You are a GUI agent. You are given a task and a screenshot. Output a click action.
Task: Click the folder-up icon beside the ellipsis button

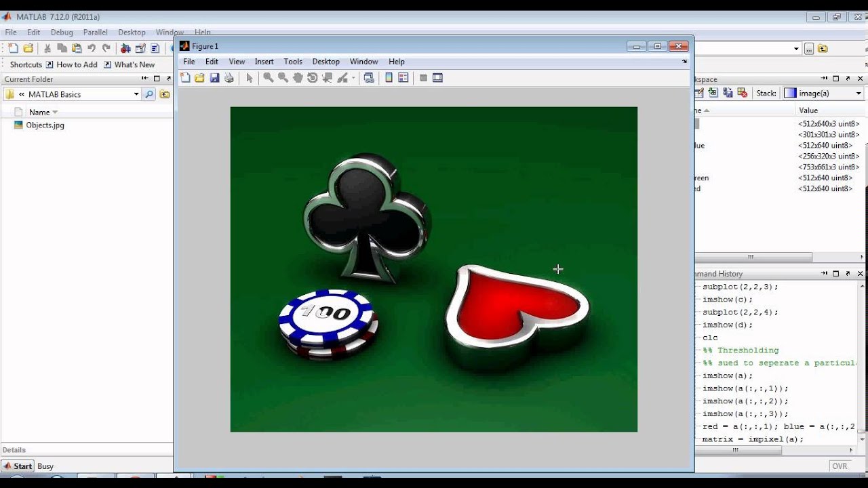pos(823,48)
